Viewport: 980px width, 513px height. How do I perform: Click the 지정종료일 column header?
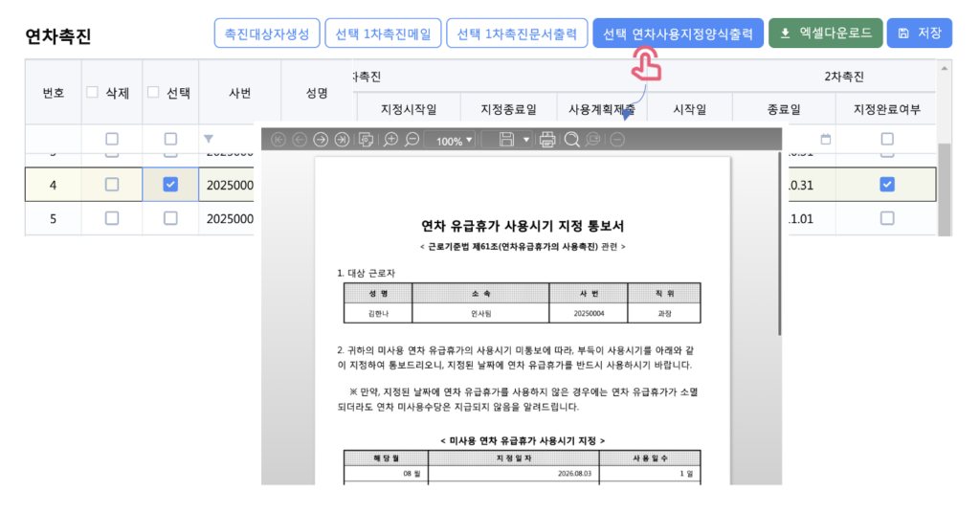(x=508, y=109)
